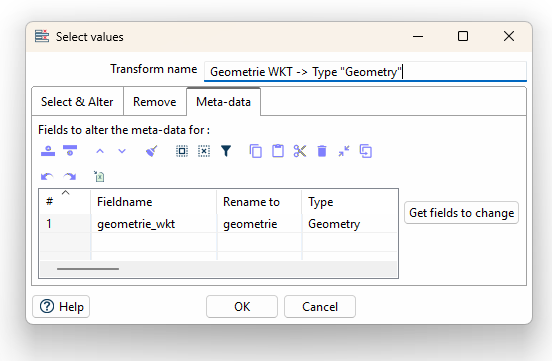552x361 pixels.
Task: Copy selected lines to clipboard icon
Action: coord(256,151)
